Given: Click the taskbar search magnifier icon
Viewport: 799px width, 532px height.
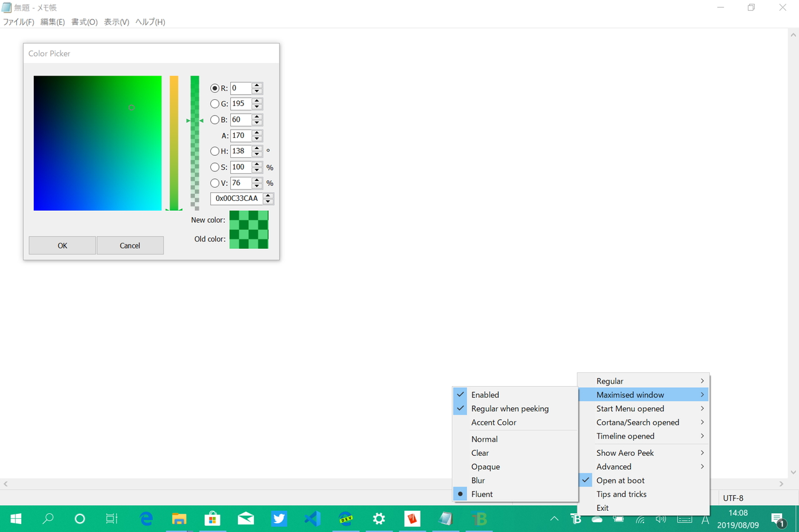Looking at the screenshot, I should coord(48,518).
